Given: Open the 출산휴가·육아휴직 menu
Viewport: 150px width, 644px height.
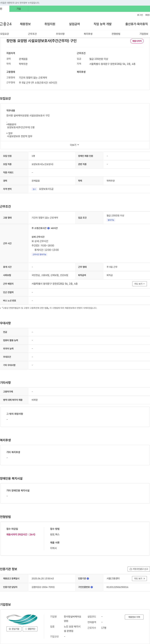Looking at the screenshot, I should [136, 24].
